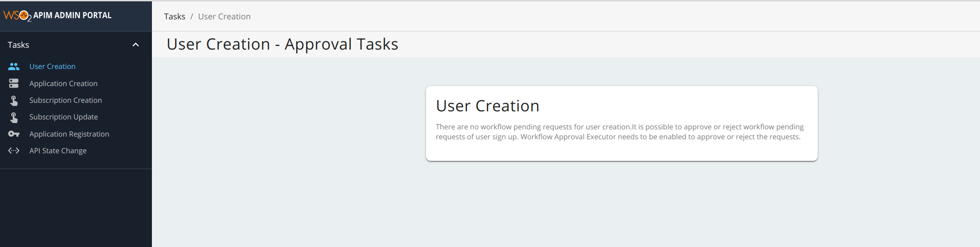Select the Subscription Update menu item
The image size is (980, 247).
(x=64, y=117)
